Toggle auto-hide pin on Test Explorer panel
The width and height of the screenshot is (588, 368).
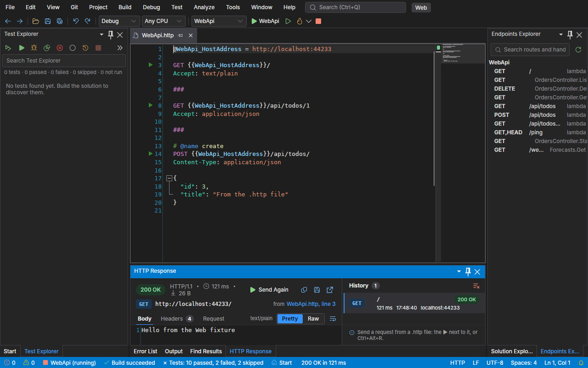(x=111, y=34)
